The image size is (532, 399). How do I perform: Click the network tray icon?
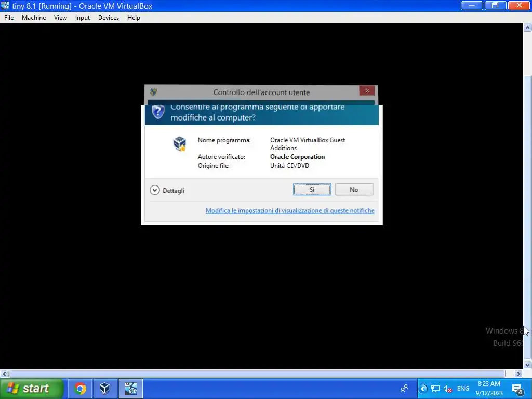[435, 389]
